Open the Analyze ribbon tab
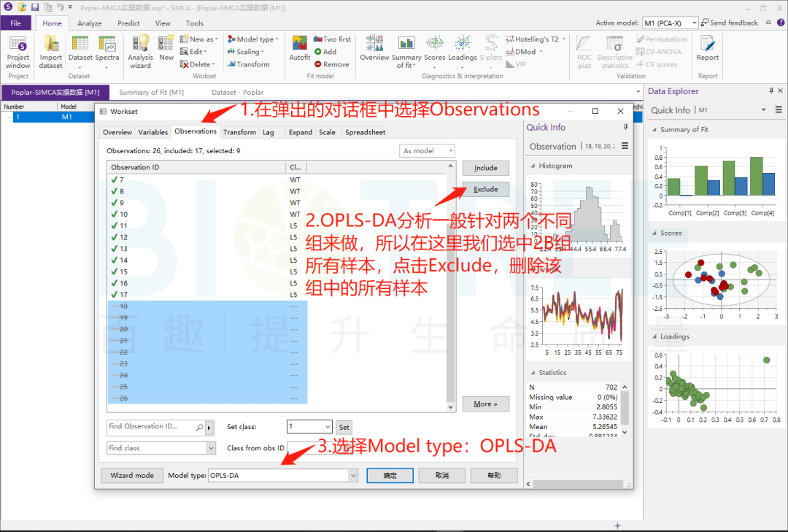788x532 pixels. (x=90, y=23)
